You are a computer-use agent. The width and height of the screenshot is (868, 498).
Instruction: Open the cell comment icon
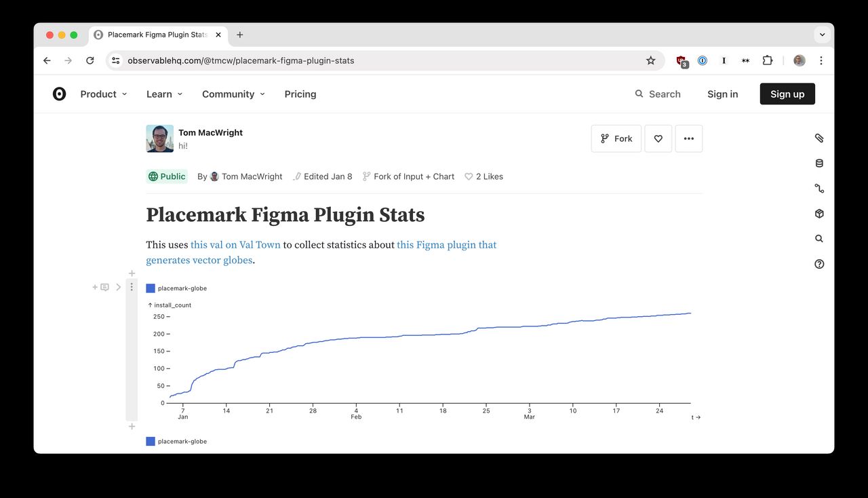click(104, 287)
